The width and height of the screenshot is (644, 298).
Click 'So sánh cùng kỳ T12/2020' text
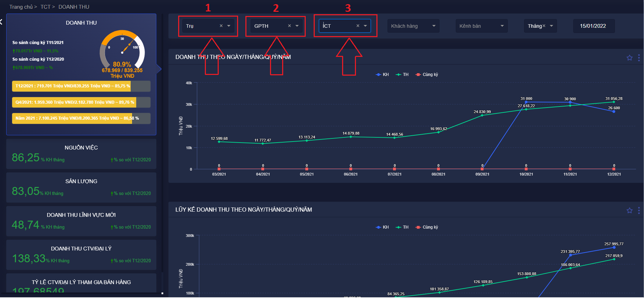click(38, 59)
